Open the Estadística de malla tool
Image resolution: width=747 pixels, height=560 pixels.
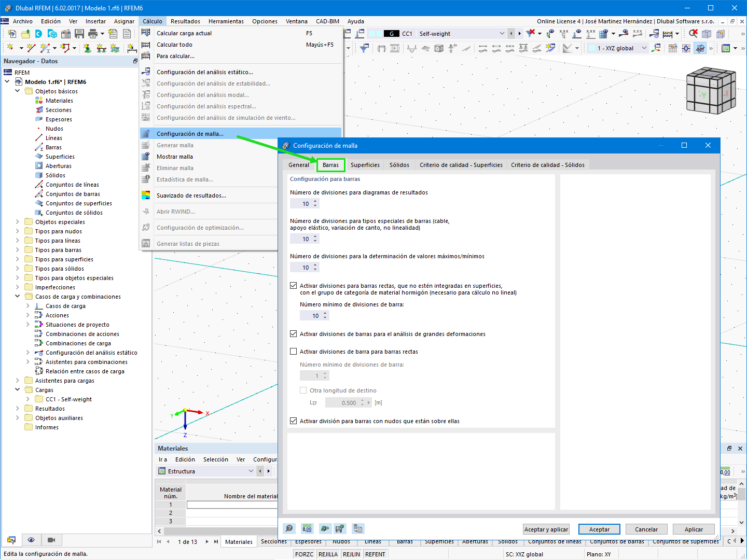tap(146, 179)
